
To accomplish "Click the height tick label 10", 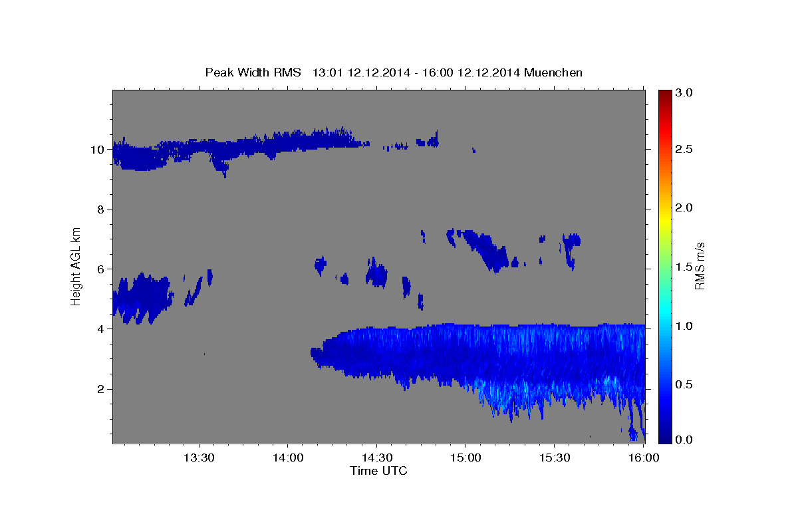I will (x=97, y=150).
